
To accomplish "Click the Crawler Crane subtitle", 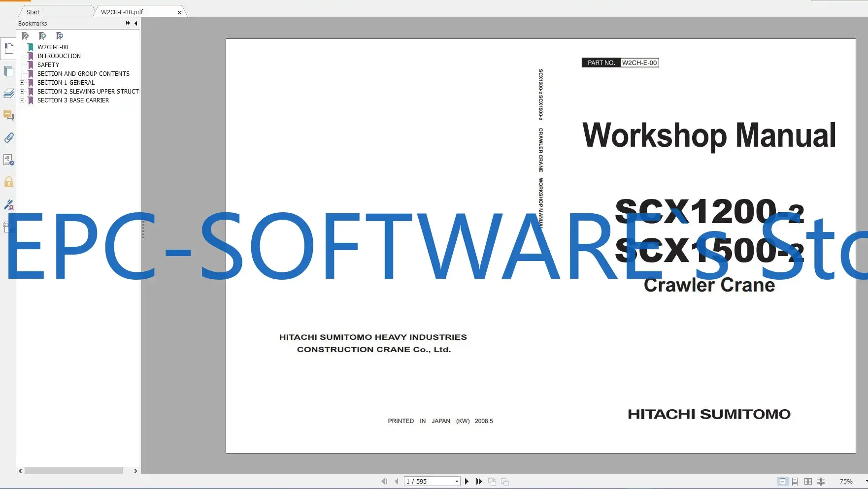I will pyautogui.click(x=709, y=285).
